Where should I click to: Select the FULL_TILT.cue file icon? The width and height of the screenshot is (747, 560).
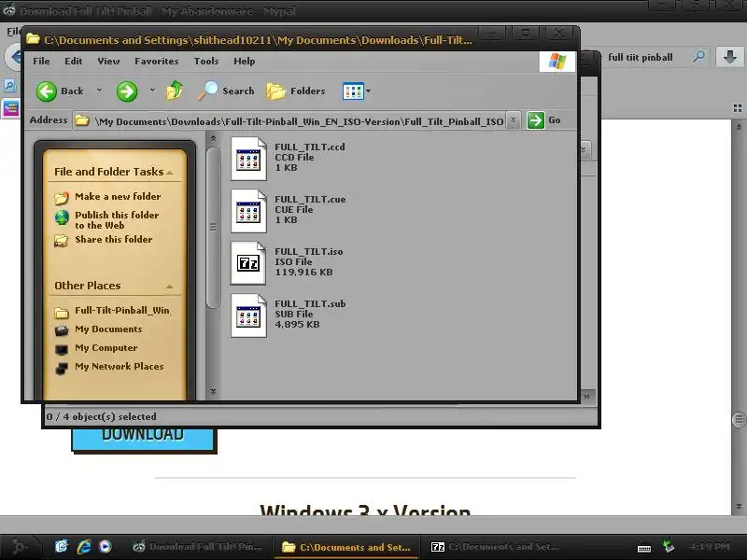[248, 211]
